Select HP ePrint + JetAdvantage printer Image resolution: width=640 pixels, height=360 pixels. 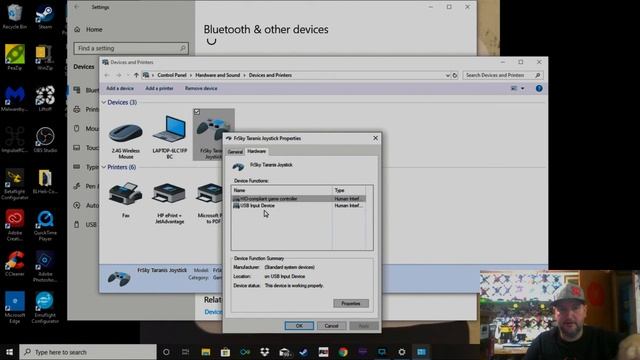tap(170, 203)
